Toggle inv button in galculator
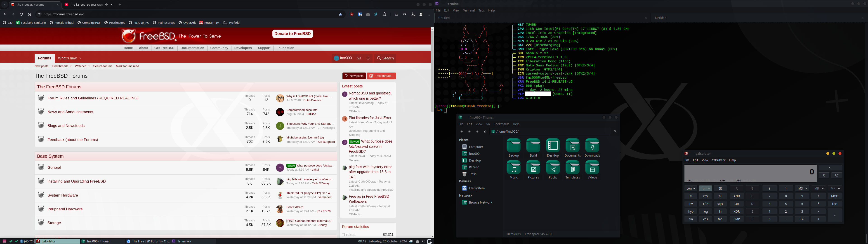The width and height of the screenshot is (868, 244). tap(690, 204)
